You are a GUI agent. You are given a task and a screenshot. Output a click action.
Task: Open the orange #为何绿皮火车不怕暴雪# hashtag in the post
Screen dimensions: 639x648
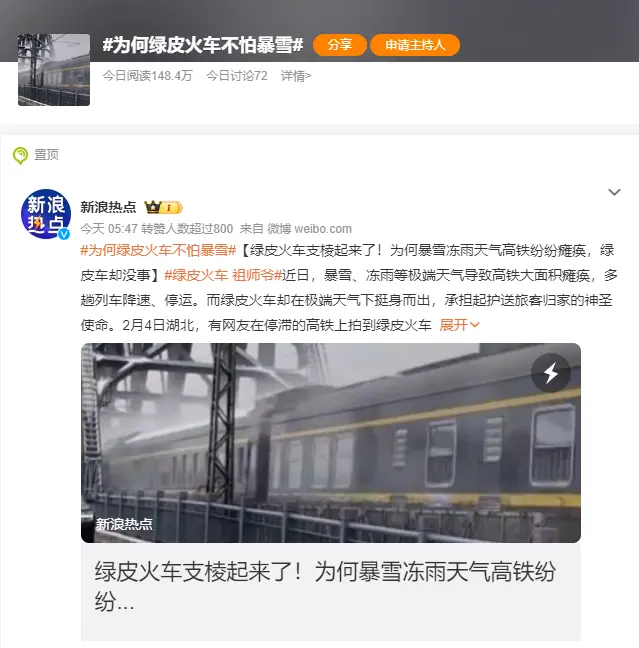[158, 250]
